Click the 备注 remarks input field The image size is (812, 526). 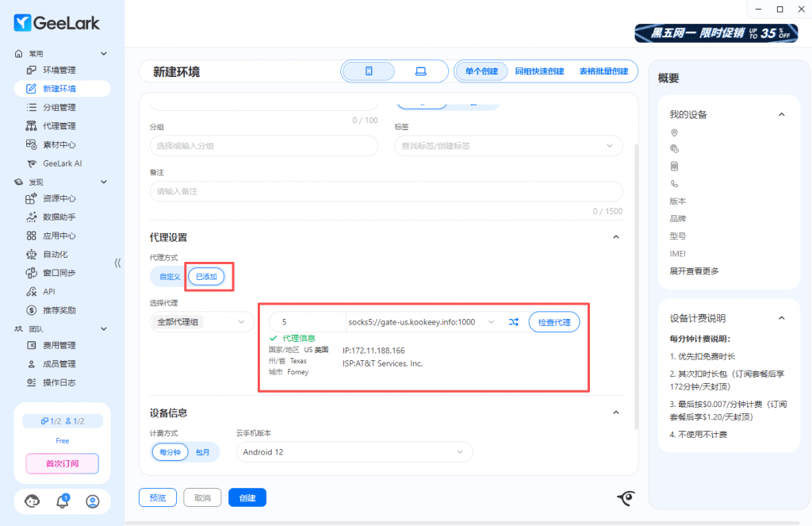[x=386, y=191]
